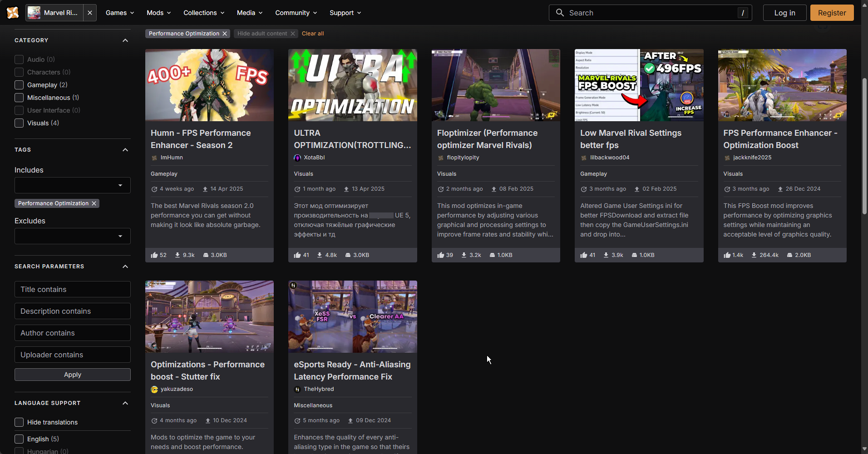
Task: Click download icon showing 9.3k downloads
Action: pos(178,255)
